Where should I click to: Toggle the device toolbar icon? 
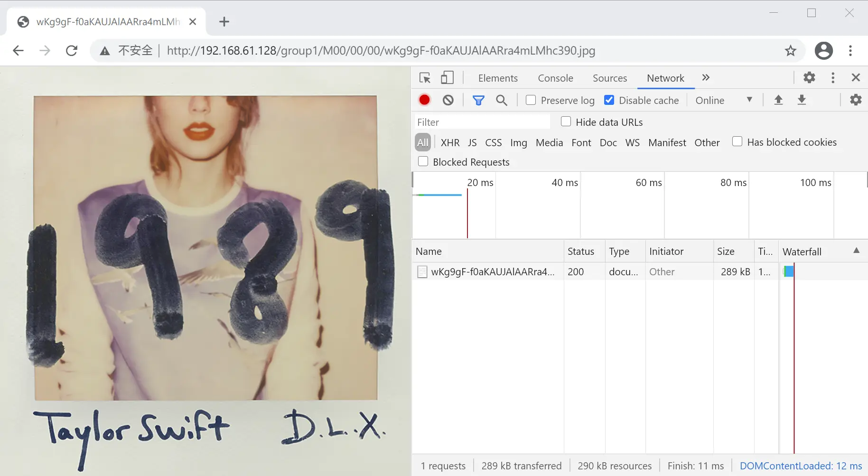pos(447,78)
